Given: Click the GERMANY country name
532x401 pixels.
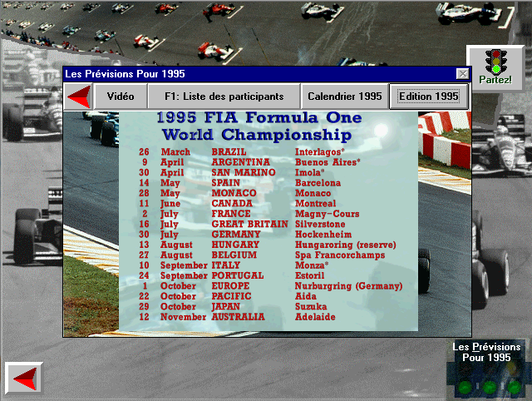Looking at the screenshot, I should click(x=236, y=235).
